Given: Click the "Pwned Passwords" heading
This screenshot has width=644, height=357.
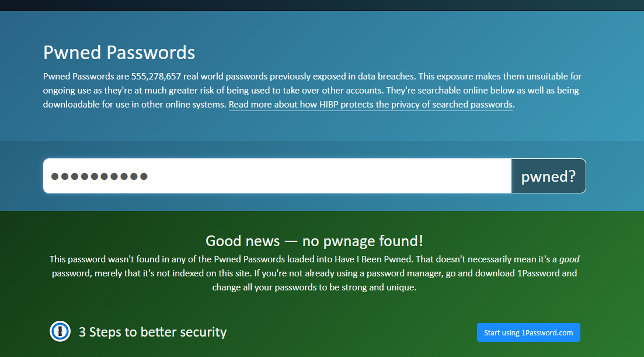Looking at the screenshot, I should 119,53.
